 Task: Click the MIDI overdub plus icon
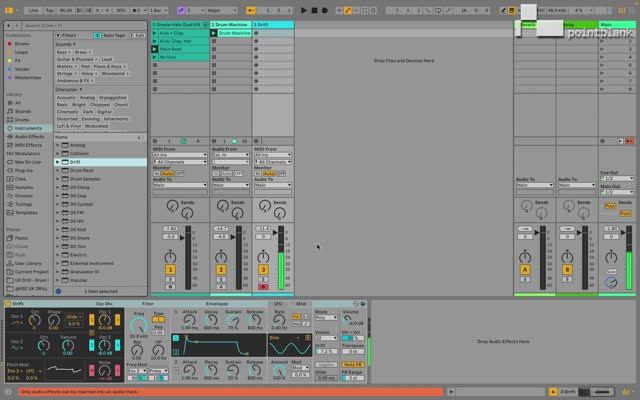tap(339, 11)
